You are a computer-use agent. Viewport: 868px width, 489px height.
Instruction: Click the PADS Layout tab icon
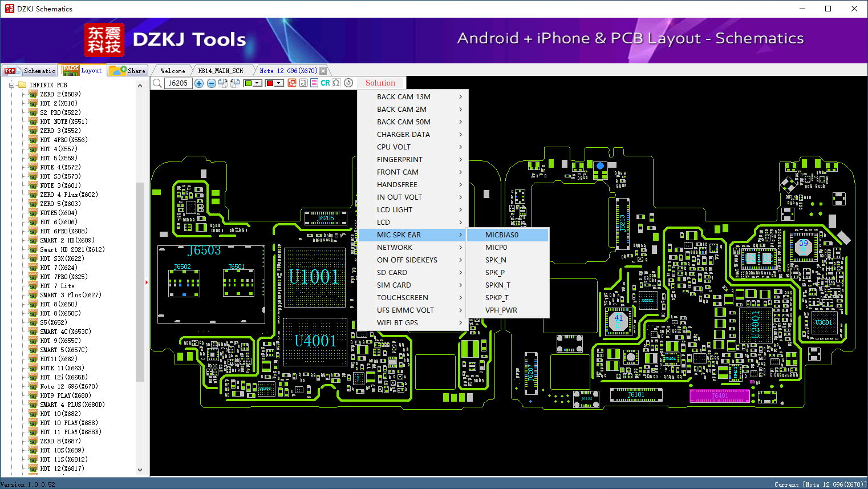pyautogui.click(x=71, y=70)
